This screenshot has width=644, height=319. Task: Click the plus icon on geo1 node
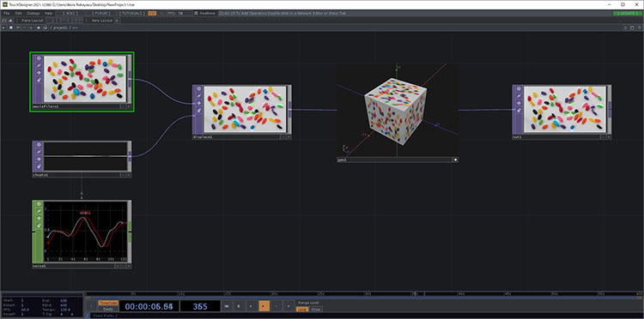pos(455,159)
